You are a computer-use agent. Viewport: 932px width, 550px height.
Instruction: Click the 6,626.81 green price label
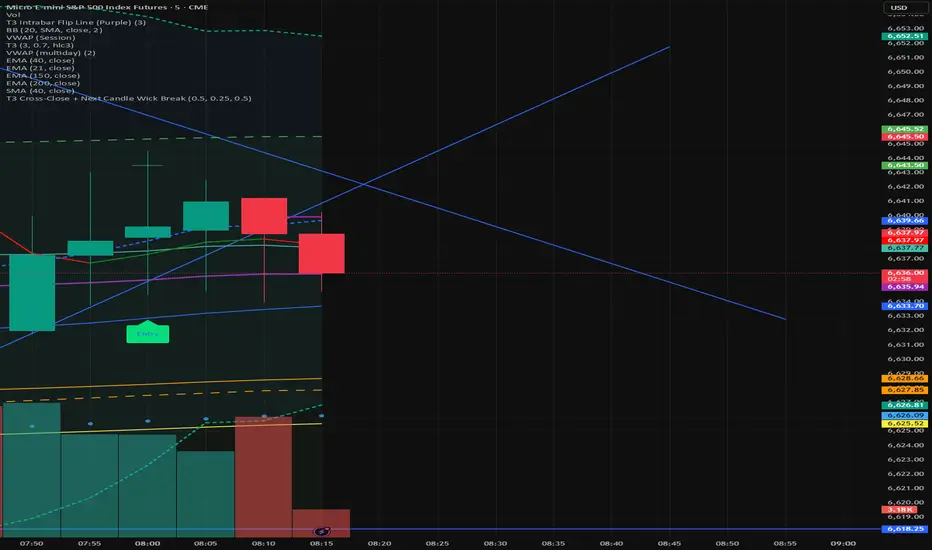coord(904,405)
